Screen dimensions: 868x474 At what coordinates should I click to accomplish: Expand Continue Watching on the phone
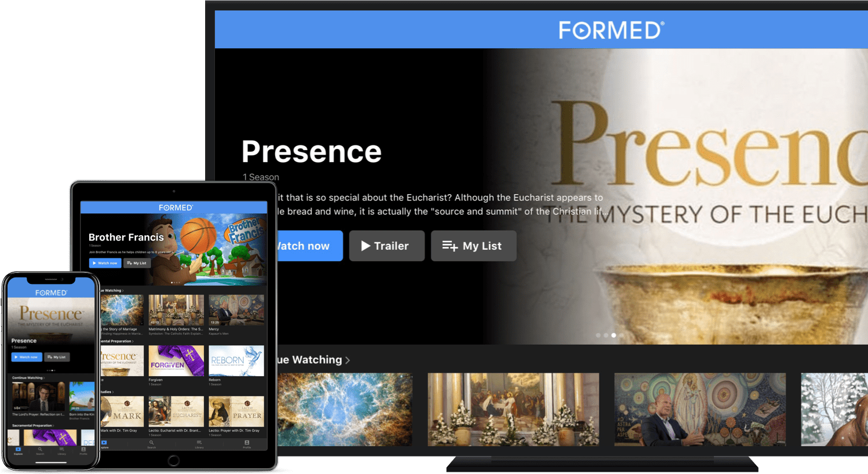pyautogui.click(x=28, y=378)
